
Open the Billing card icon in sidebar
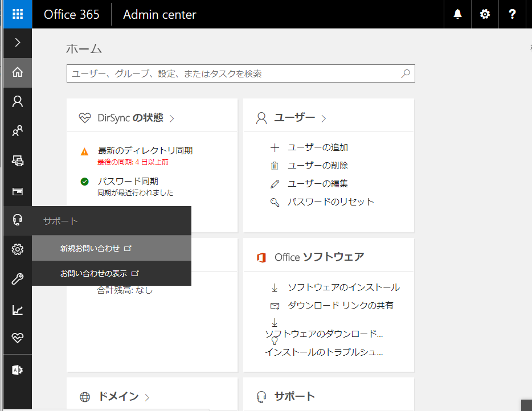point(18,192)
